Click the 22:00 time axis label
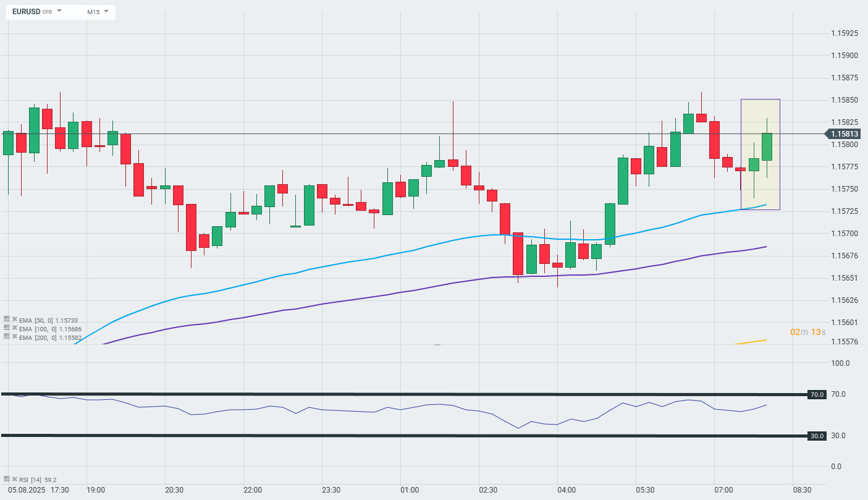The width and height of the screenshot is (868, 500). pyautogui.click(x=253, y=490)
